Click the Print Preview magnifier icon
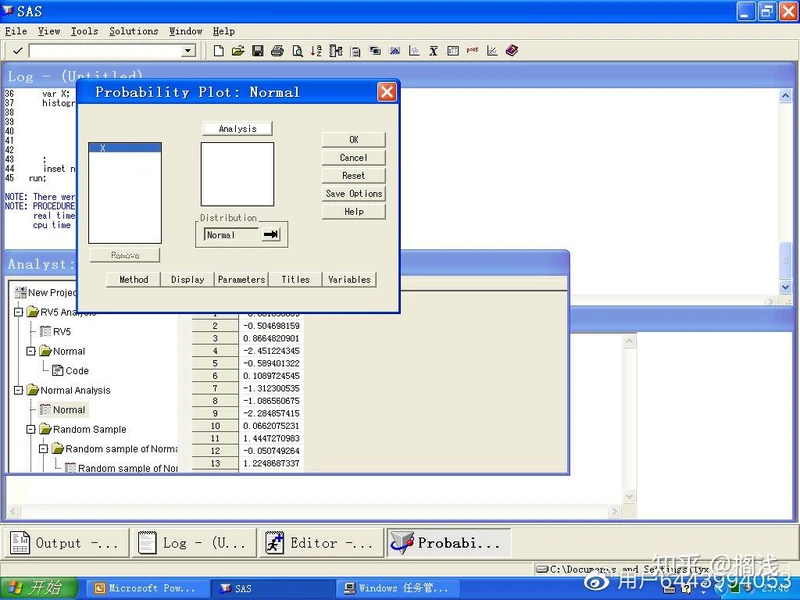Viewport: 800px width, 600px height. coord(297,51)
